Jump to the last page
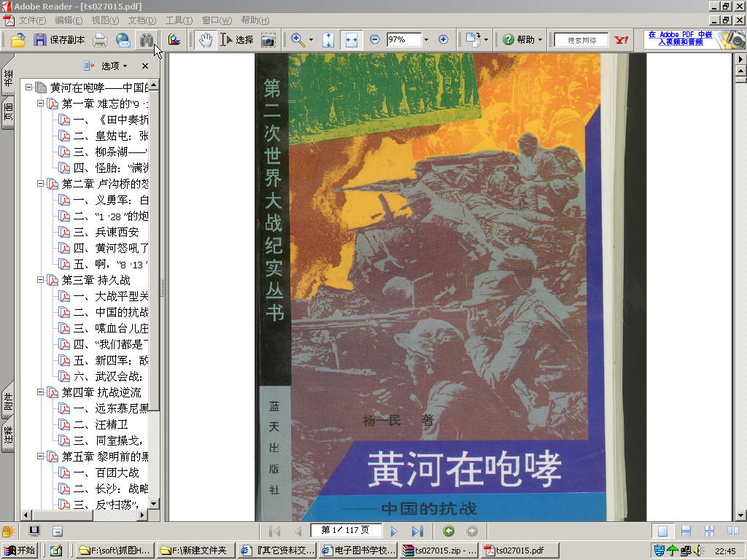The height and width of the screenshot is (560, 747). (x=417, y=531)
